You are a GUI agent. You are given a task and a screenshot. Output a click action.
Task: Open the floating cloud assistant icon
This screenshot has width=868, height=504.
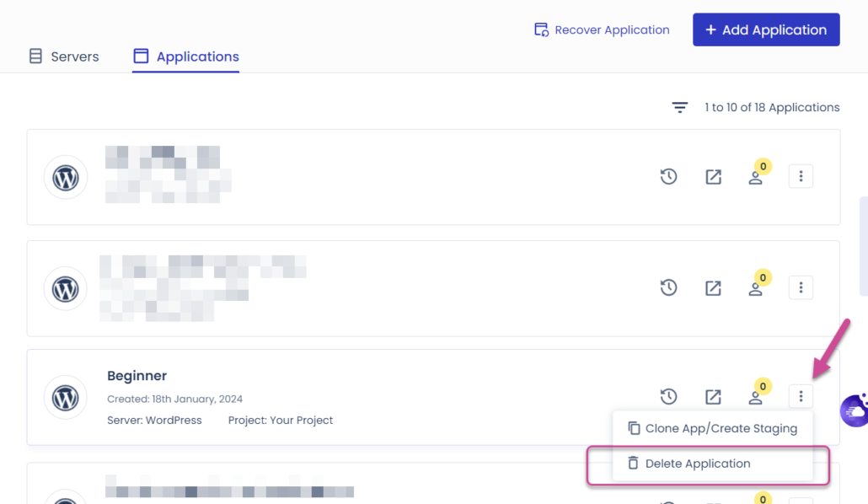(855, 411)
